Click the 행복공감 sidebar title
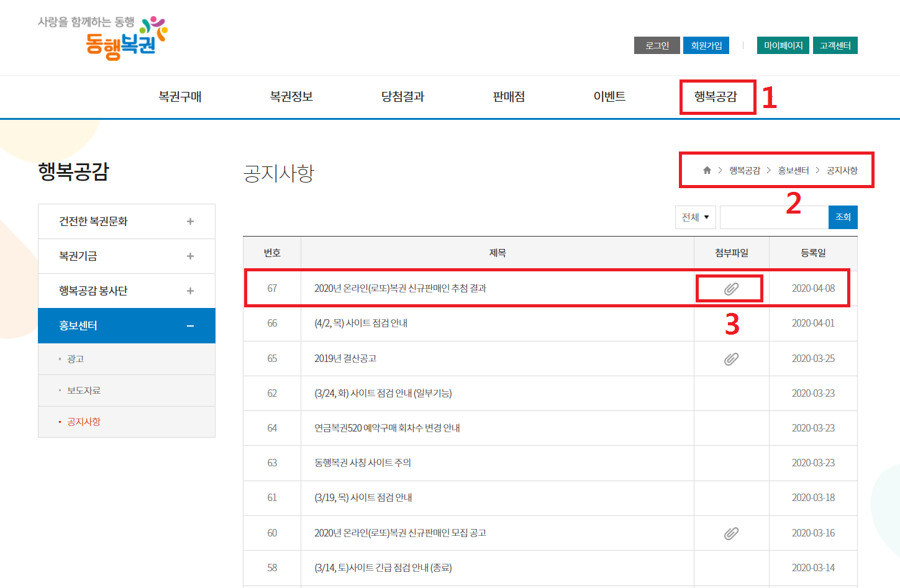900x588 pixels. coord(74,171)
